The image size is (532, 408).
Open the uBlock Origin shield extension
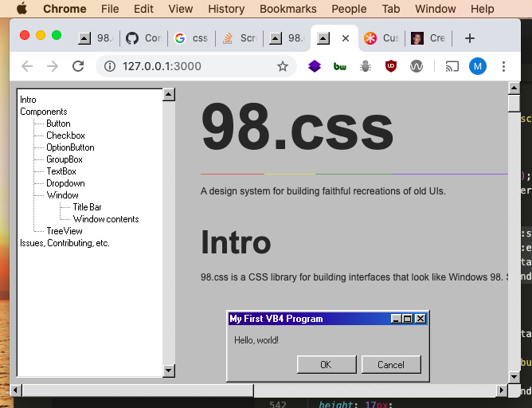(391, 66)
